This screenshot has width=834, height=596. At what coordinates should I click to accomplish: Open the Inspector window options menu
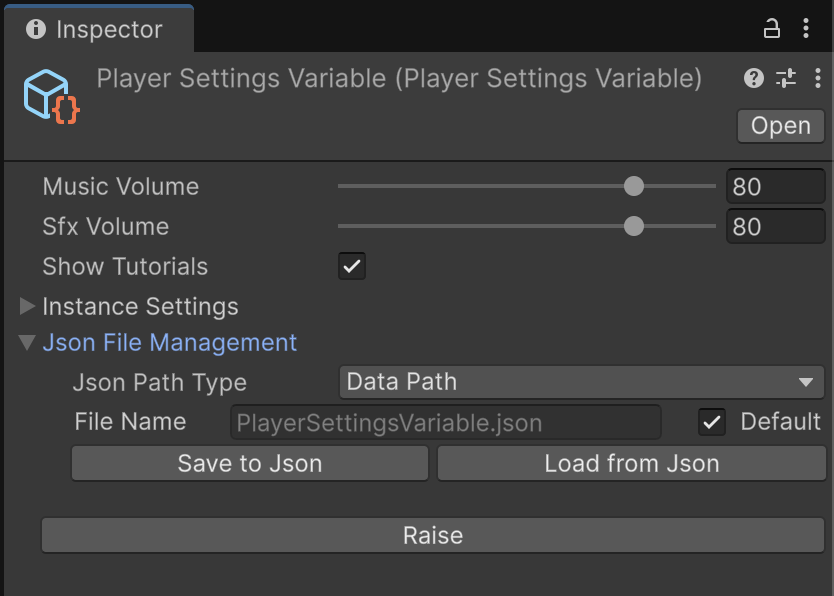click(808, 30)
